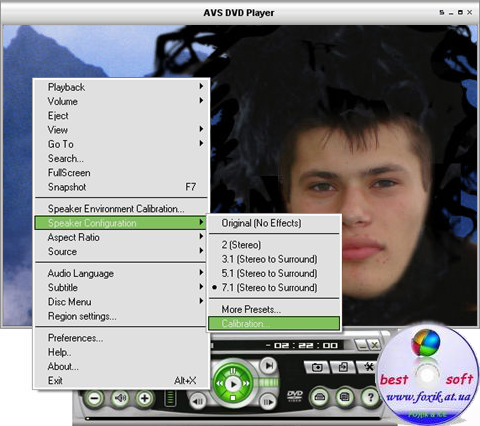Pause playback using the green dial
This screenshot has width=480, height=426.
233,370
